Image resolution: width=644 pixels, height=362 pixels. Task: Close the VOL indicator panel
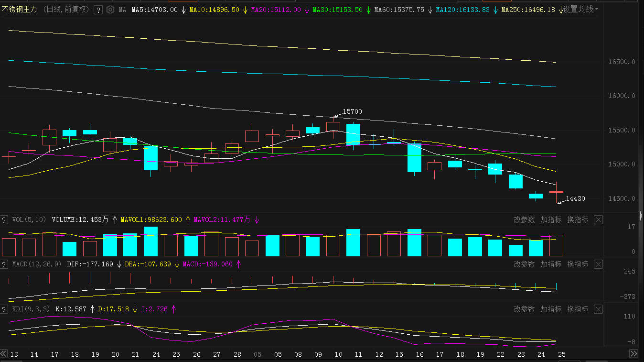point(598,220)
